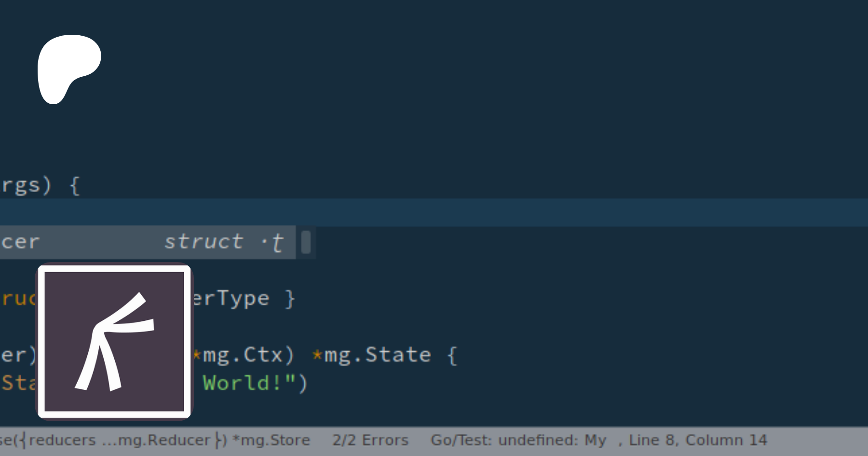868x456 pixels.
Task: Open the "2/2 Errors" status item
Action: 370,440
